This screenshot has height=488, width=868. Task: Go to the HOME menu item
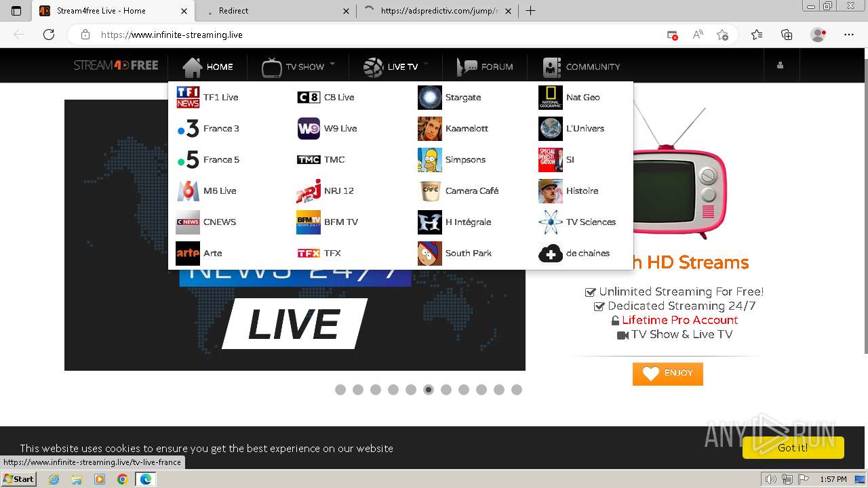pos(208,66)
